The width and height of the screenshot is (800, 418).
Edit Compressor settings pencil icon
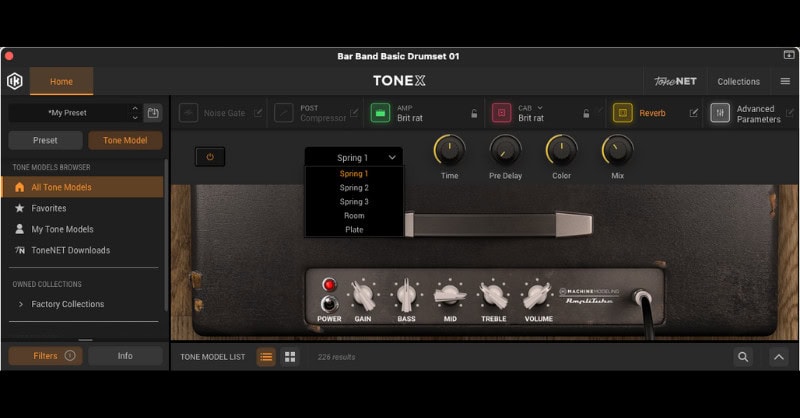354,113
